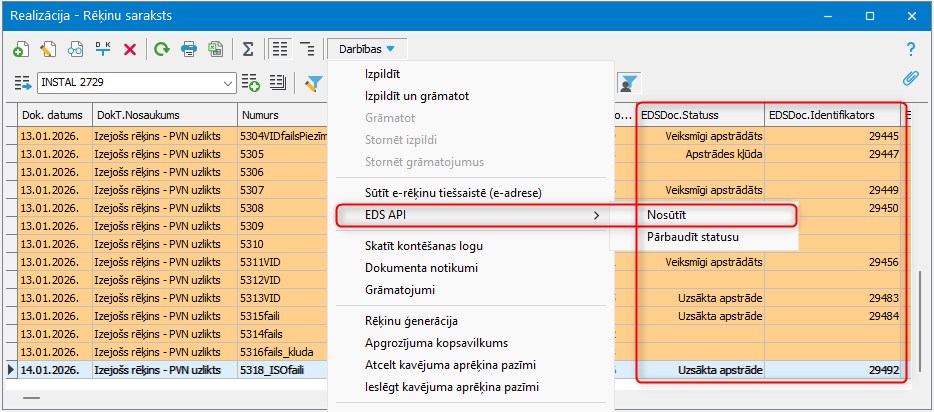Viewport: 934px width, 412px height.
Task: Select invoice number 5306 cell
Action: click(x=282, y=172)
